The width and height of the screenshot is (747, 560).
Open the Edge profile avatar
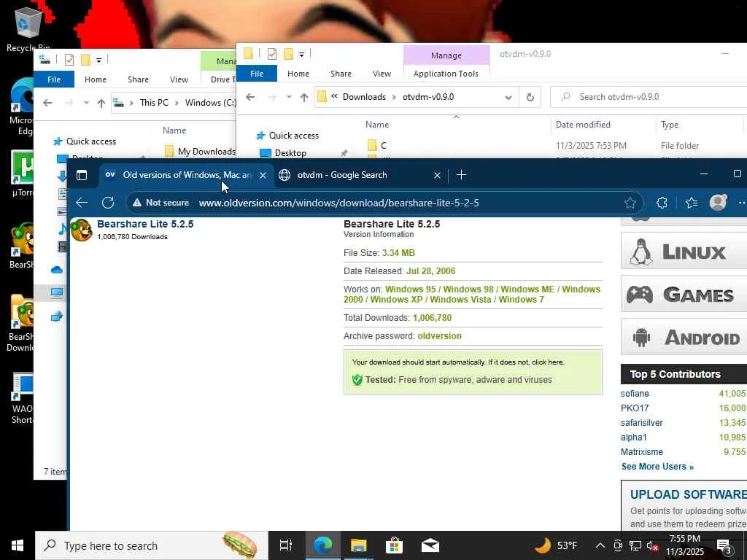tap(718, 203)
